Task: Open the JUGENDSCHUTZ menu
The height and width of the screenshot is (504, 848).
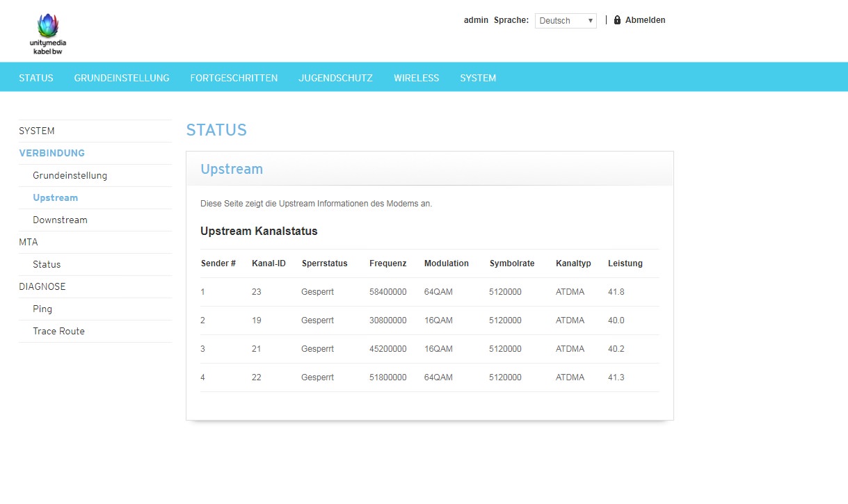Action: (335, 78)
